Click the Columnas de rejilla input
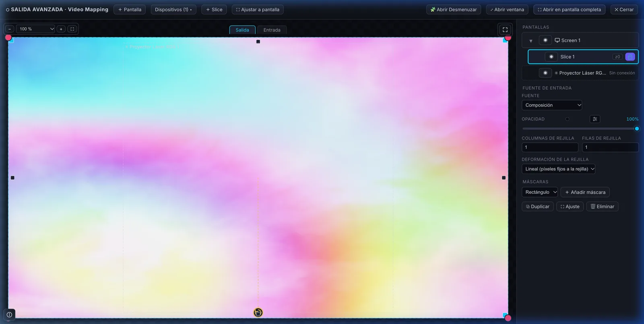This screenshot has height=324, width=644. [550, 147]
